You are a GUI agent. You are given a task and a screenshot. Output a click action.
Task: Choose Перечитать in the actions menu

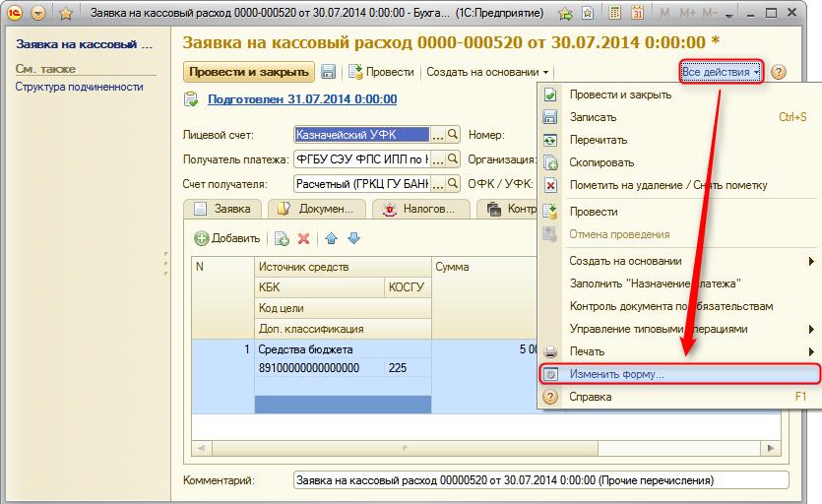pos(678,140)
